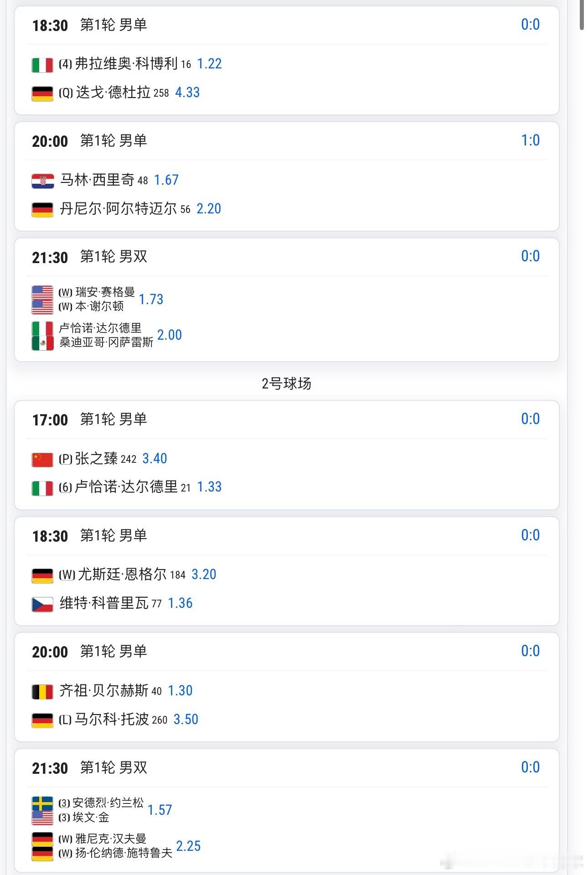The height and width of the screenshot is (875, 588).
Task: Click Chinese flag next to 张之臻
Action: click(42, 460)
